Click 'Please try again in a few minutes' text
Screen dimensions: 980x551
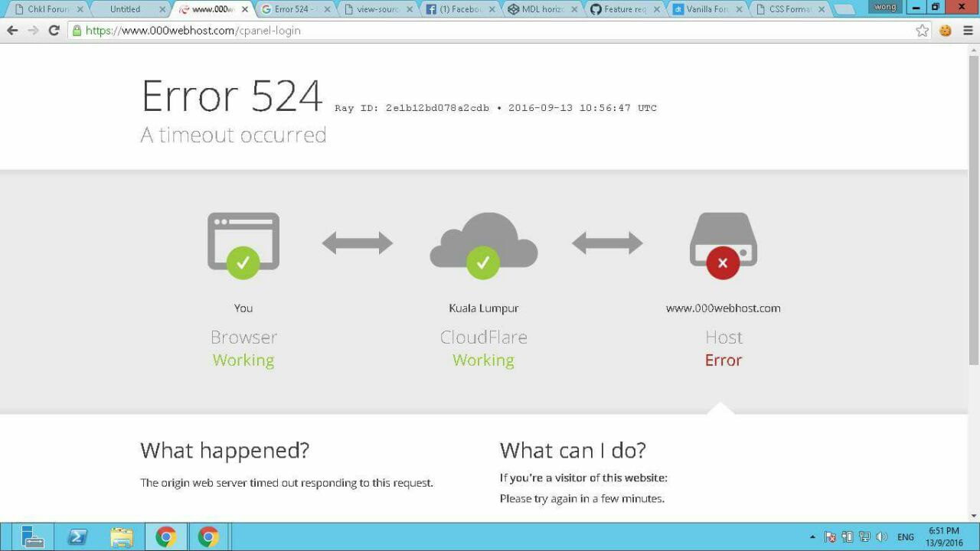click(582, 498)
